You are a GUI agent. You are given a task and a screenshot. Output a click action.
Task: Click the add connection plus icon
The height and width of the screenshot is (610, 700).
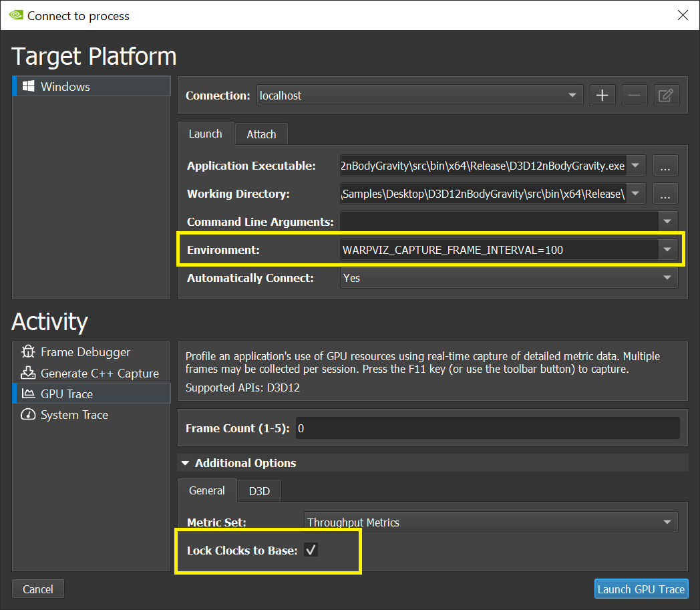point(602,96)
